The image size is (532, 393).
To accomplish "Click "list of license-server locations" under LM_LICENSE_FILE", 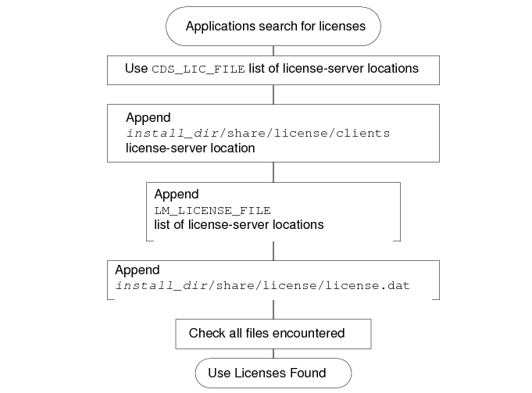I will pos(238,225).
